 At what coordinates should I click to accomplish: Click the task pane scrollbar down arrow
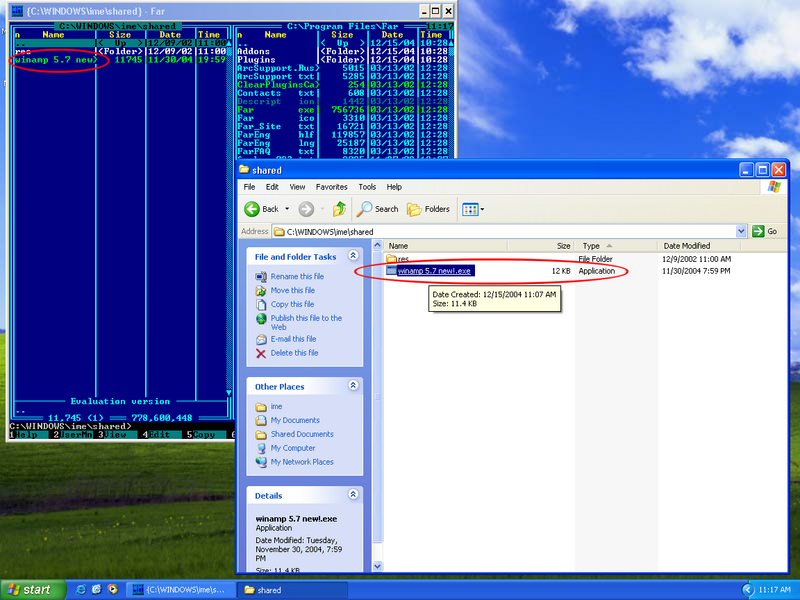(377, 566)
